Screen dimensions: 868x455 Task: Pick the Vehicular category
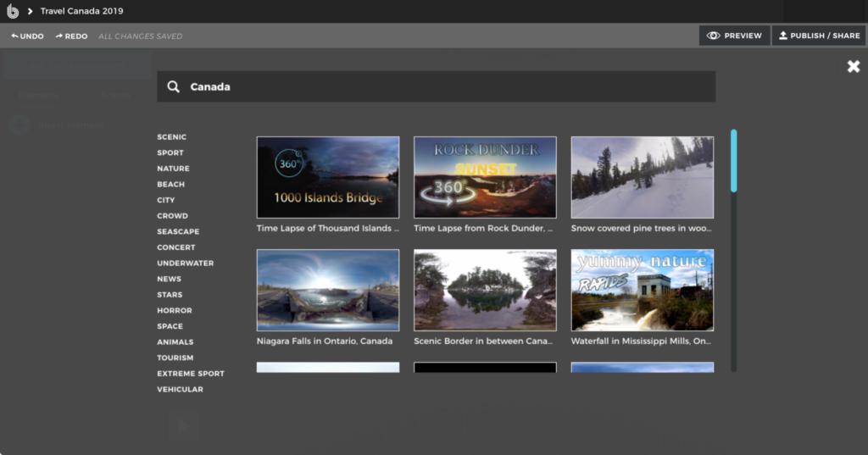[180, 390]
